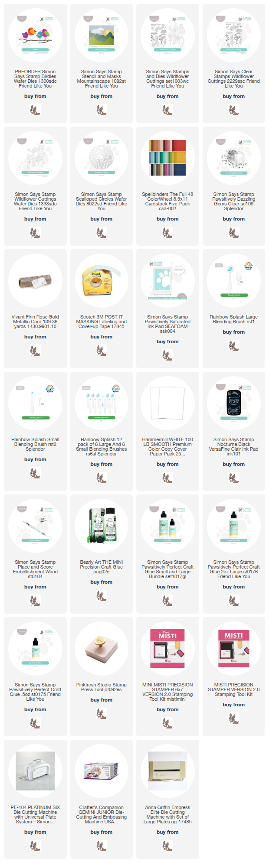Click store icon under Mountainscape stencil
The width and height of the screenshot is (269, 868).
[x=102, y=110]
